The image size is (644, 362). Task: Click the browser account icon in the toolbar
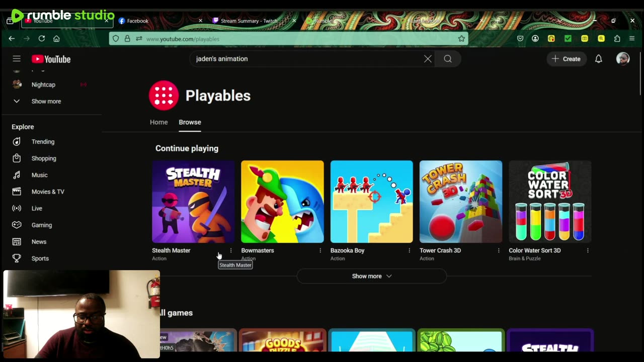[535, 39]
